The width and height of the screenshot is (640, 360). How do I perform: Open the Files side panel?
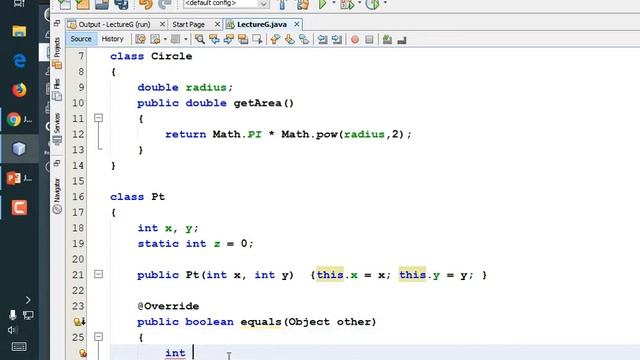point(57,90)
